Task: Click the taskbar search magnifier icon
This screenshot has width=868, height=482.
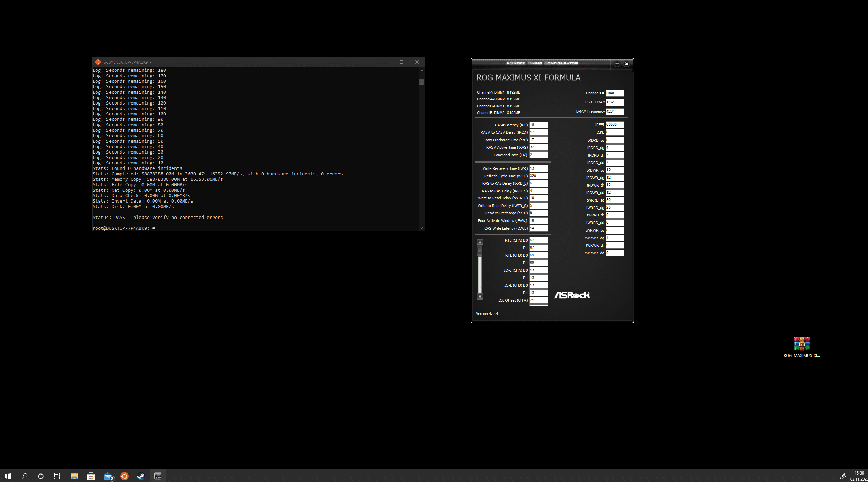Action: pyautogui.click(x=24, y=476)
